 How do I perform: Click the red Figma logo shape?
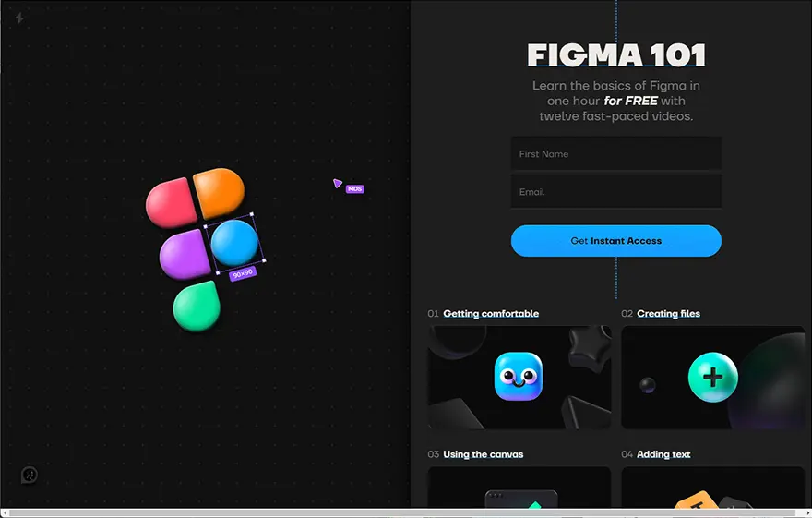tap(171, 203)
